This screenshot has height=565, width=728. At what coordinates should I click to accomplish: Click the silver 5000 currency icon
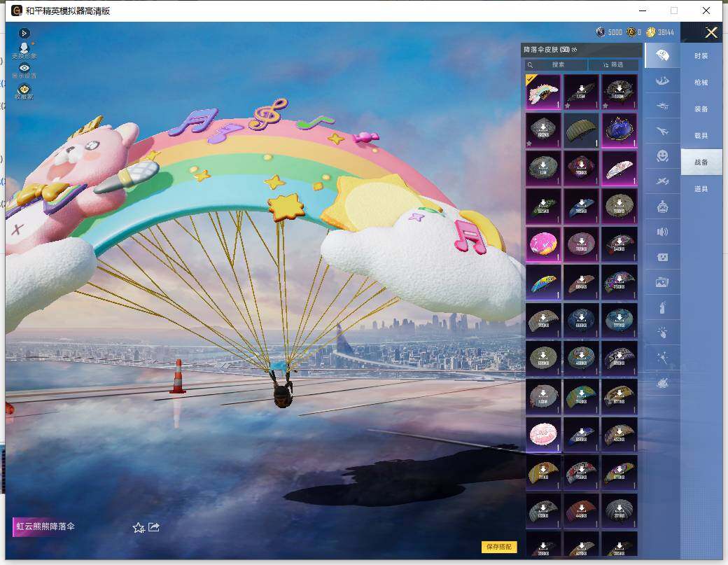601,32
